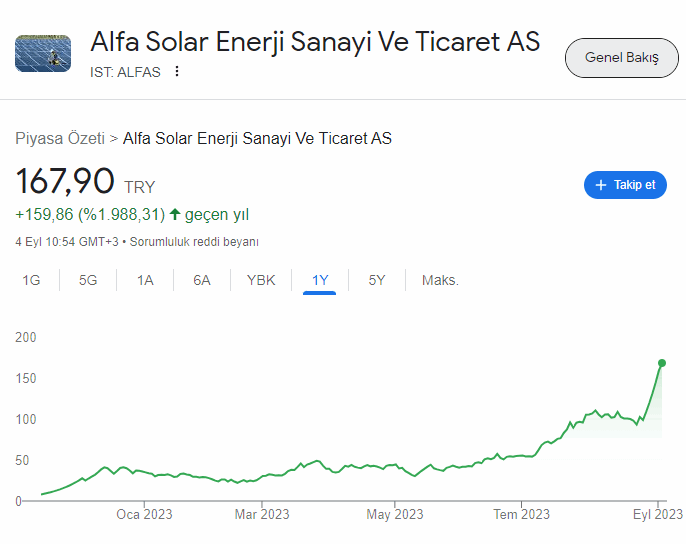Screen dimensions: 686x544
Task: Select the 5Y range tab
Action: pos(377,280)
